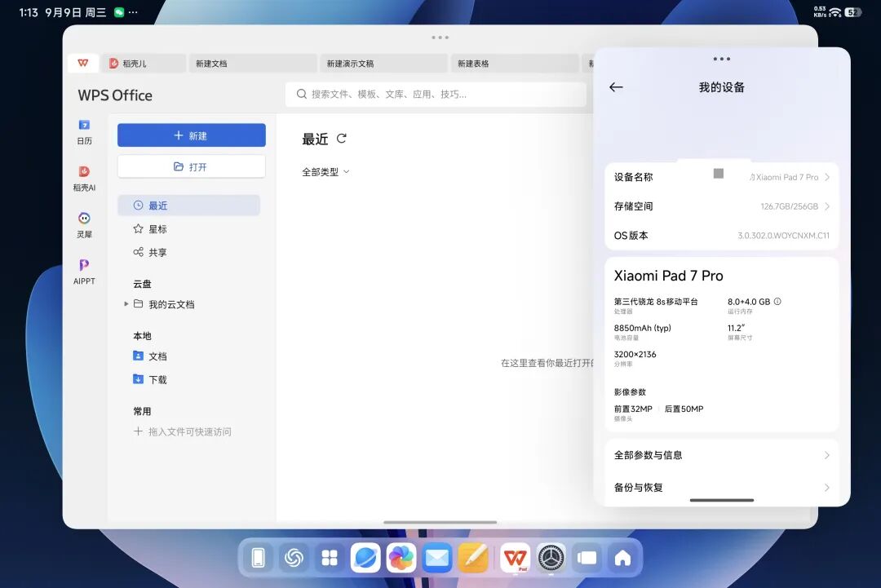Viewport: 881px width, 588px height.
Task: Tap the 126.7GB/256GB storage value
Action: pyautogui.click(x=790, y=206)
